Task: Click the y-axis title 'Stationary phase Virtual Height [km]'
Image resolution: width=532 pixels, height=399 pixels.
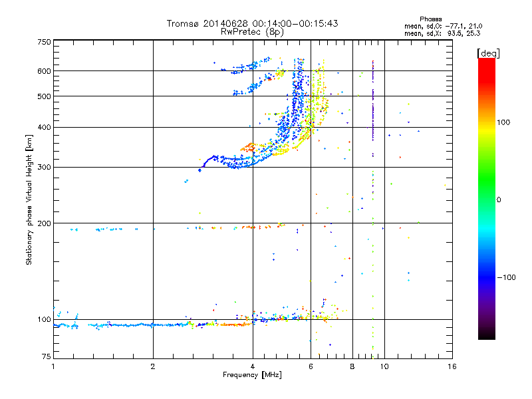Action: pos(29,199)
